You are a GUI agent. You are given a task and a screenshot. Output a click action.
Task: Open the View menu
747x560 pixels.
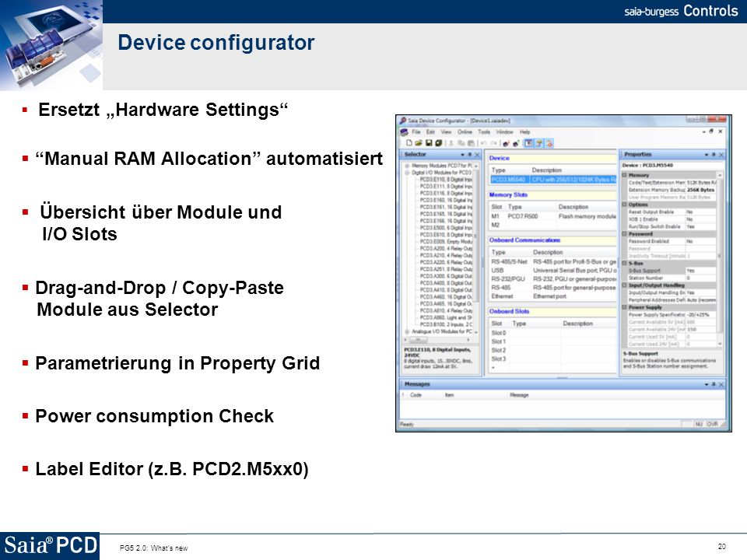point(446,132)
